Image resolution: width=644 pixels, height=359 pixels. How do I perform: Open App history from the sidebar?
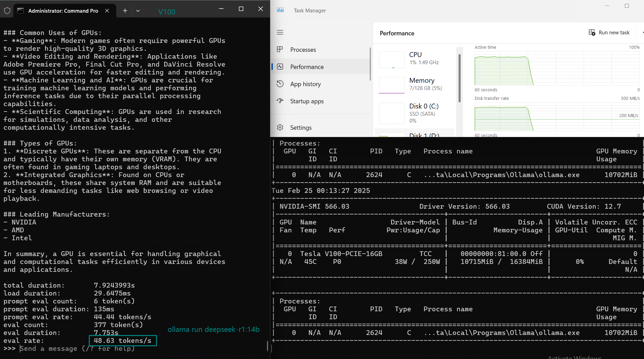(x=305, y=84)
